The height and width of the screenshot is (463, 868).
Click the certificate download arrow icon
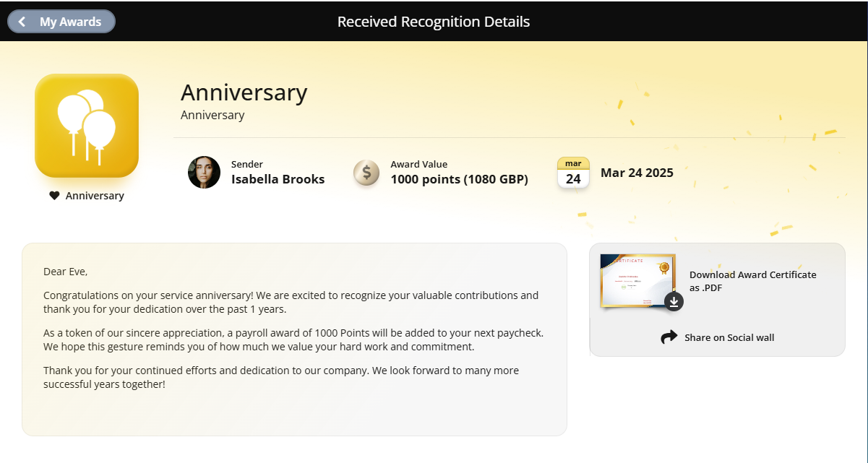674,302
